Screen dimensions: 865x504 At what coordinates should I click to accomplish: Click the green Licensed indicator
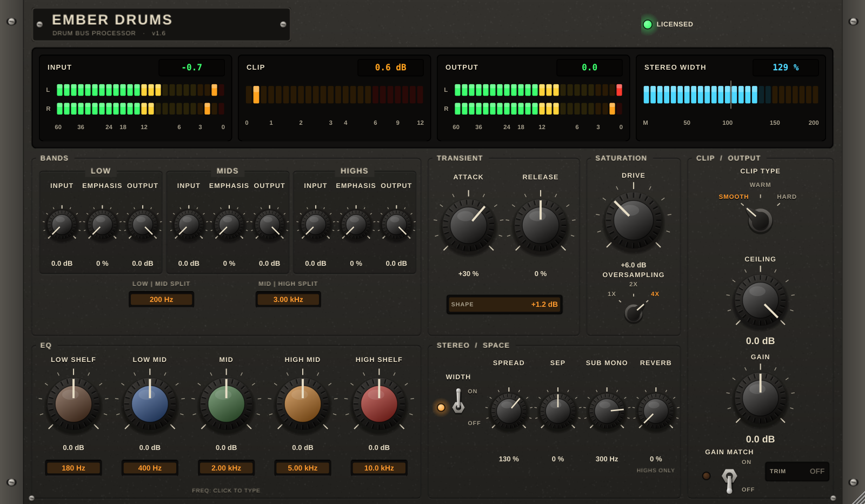pos(647,24)
